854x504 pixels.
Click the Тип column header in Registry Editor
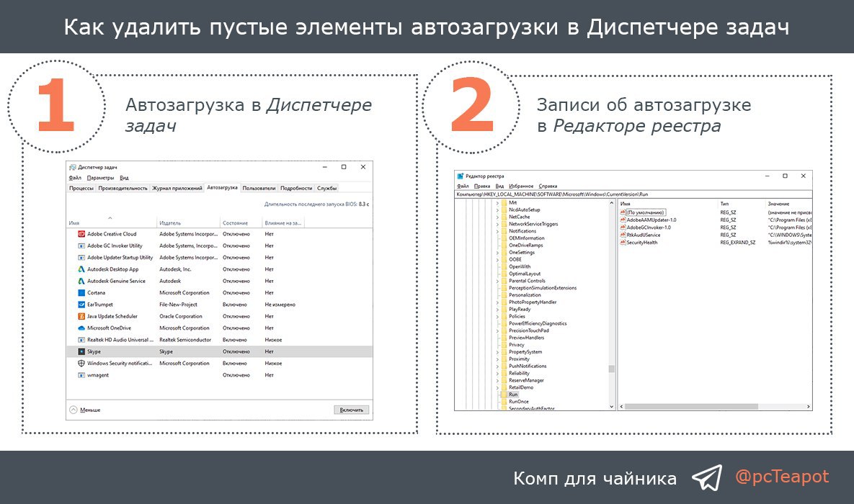point(724,204)
